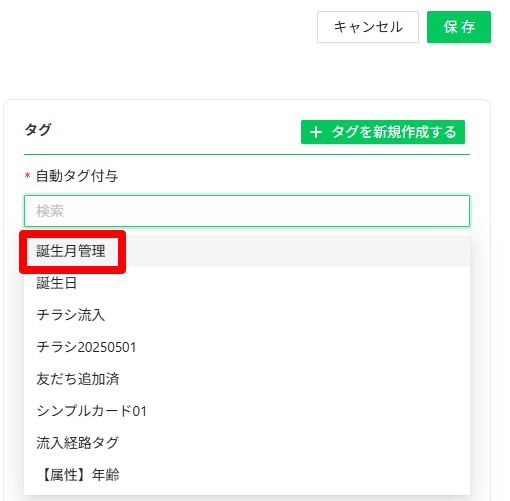Select the チラシ20250501 tag
Image resolution: width=510 pixels, height=501 pixels.
click(247, 347)
